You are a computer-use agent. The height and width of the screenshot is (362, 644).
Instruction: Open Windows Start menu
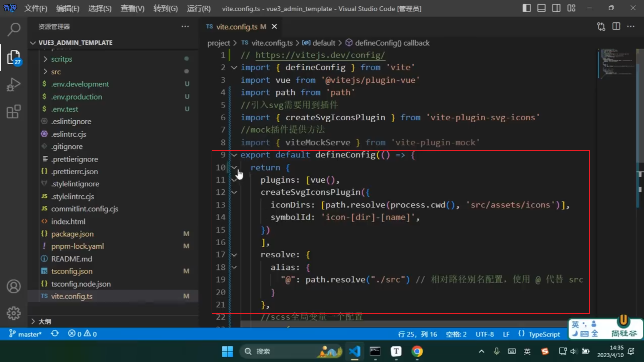227,352
